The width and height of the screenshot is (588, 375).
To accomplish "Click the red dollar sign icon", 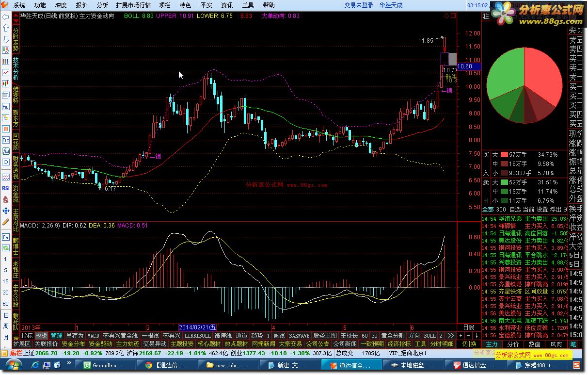I will tap(5, 199).
